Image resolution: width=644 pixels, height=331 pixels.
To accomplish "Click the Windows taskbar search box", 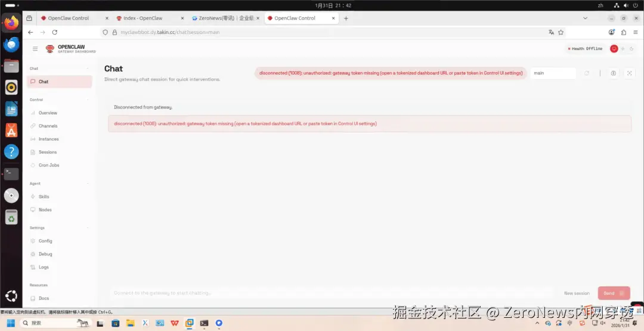I will (x=56, y=323).
